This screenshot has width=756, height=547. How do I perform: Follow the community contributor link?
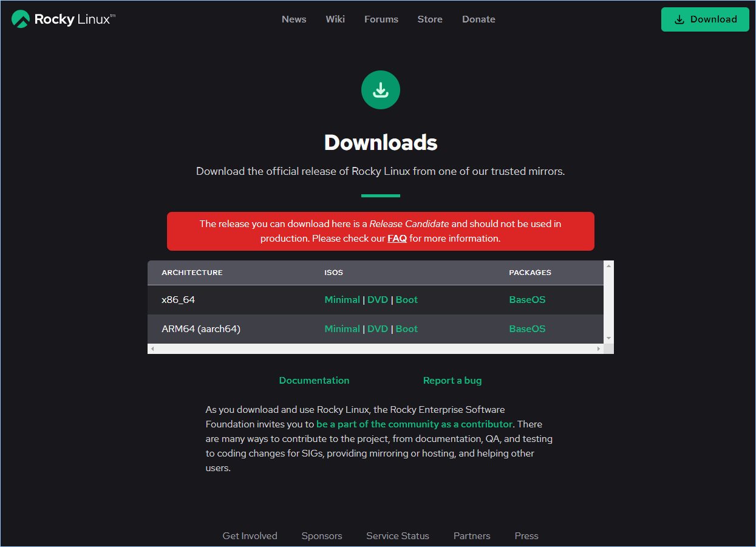point(415,424)
